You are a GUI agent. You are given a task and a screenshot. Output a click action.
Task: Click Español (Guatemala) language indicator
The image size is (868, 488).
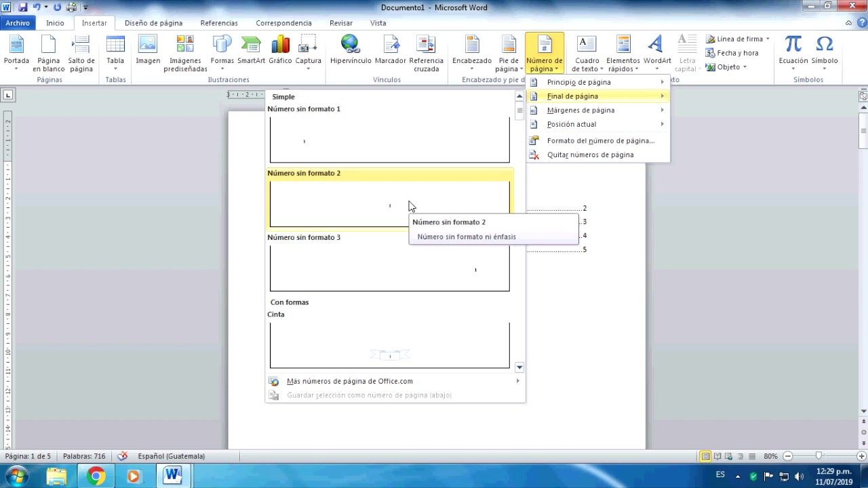click(171, 456)
